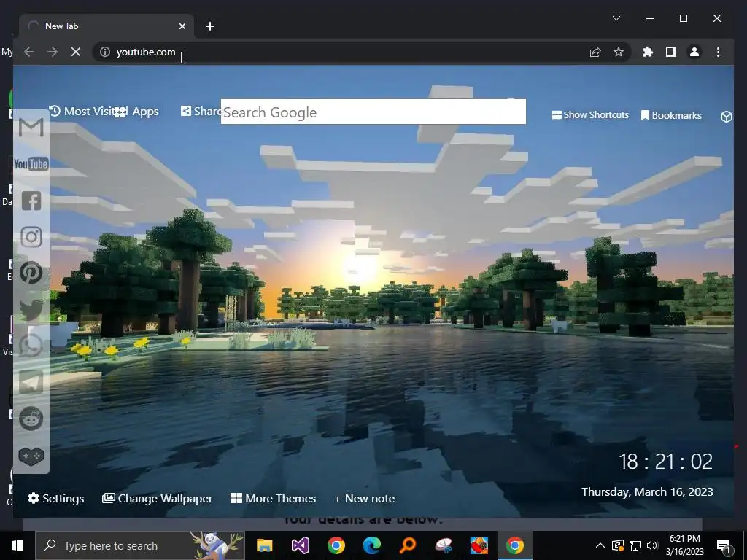This screenshot has height=560, width=747.
Task: Bookmark this tab with the star icon
Action: 619,52
